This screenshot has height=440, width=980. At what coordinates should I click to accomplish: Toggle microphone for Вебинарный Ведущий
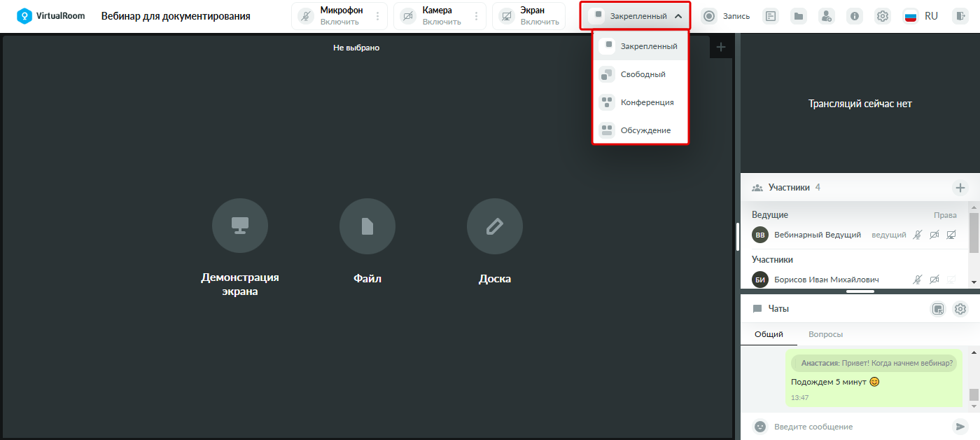pyautogui.click(x=918, y=235)
